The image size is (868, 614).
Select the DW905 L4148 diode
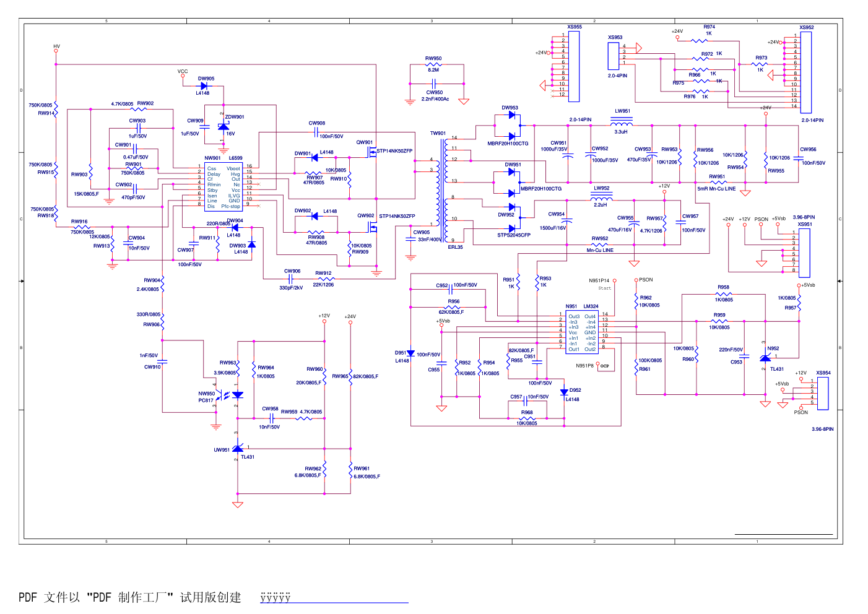[204, 86]
